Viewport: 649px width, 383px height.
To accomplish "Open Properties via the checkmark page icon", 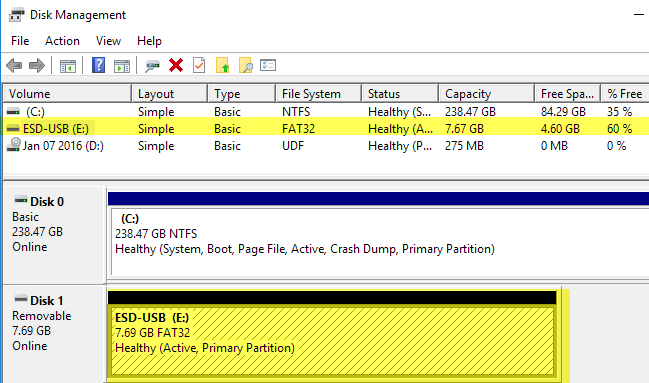I will tap(199, 65).
